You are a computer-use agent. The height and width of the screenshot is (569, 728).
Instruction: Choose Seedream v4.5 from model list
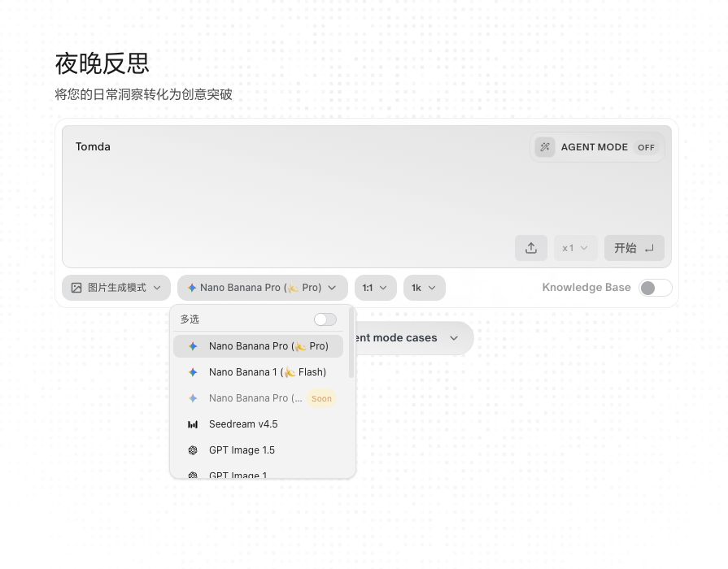click(x=243, y=424)
